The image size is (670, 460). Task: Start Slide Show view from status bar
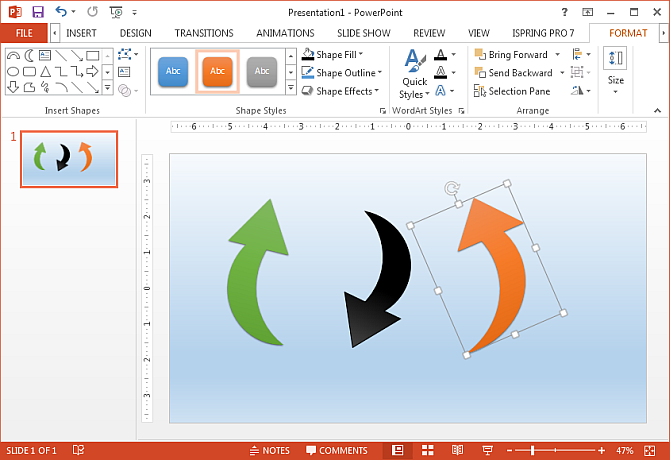pos(487,450)
